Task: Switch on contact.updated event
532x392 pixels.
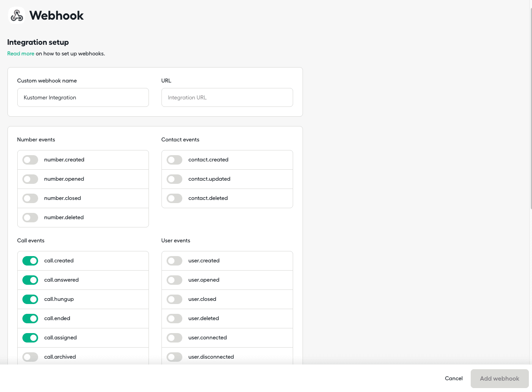Action: point(174,179)
